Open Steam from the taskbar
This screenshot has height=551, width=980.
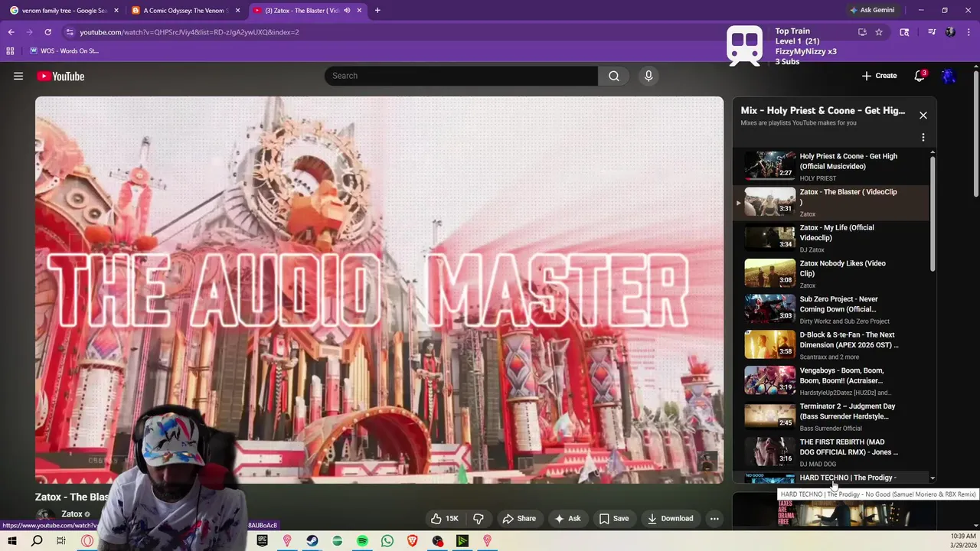click(x=312, y=541)
